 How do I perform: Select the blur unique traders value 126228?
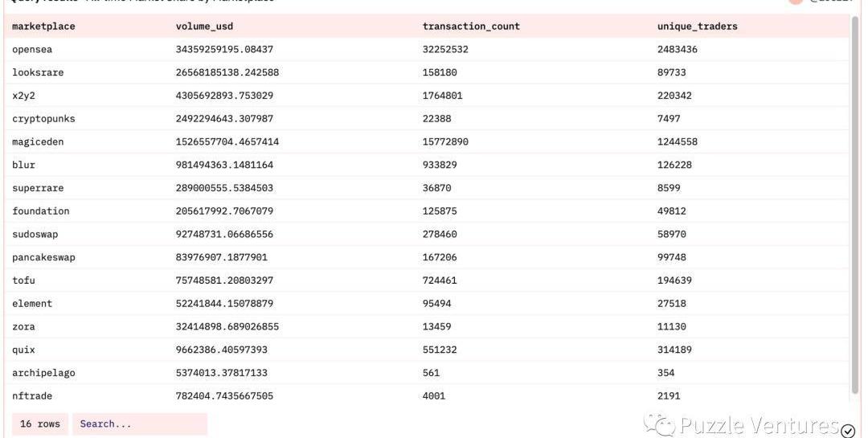(x=674, y=166)
